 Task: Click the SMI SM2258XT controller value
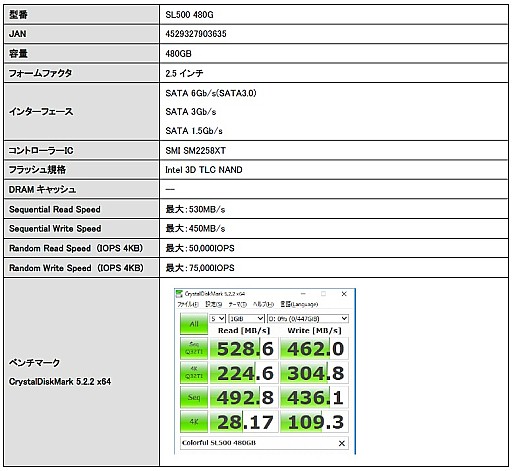195,151
